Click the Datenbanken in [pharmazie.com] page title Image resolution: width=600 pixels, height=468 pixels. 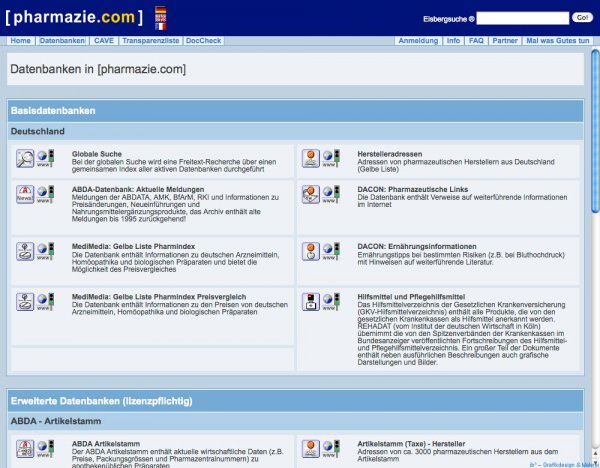pyautogui.click(x=98, y=69)
